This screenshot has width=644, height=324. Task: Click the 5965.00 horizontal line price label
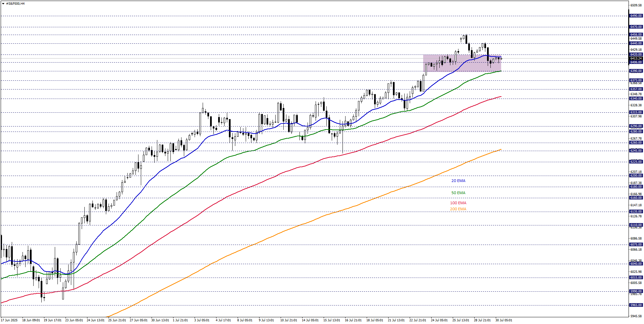click(636, 305)
